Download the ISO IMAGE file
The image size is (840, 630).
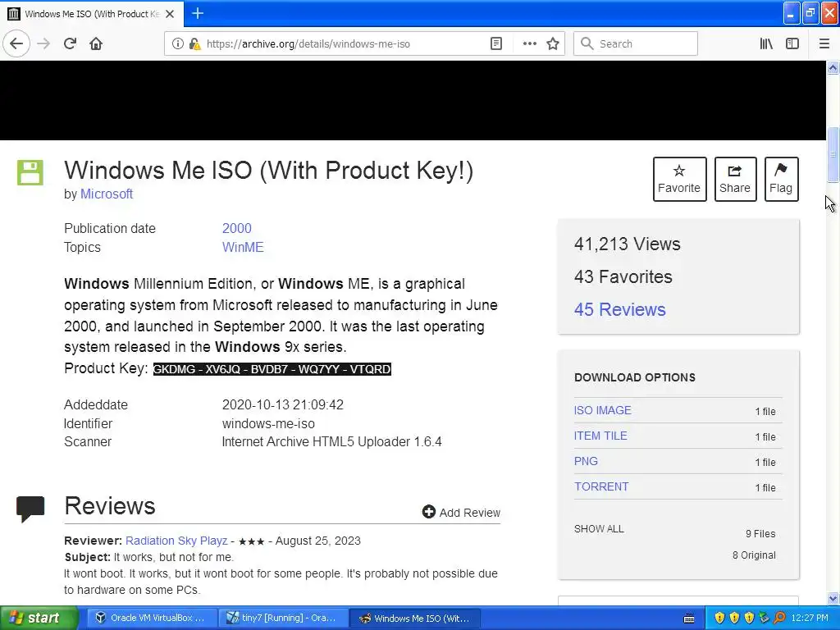click(x=603, y=410)
